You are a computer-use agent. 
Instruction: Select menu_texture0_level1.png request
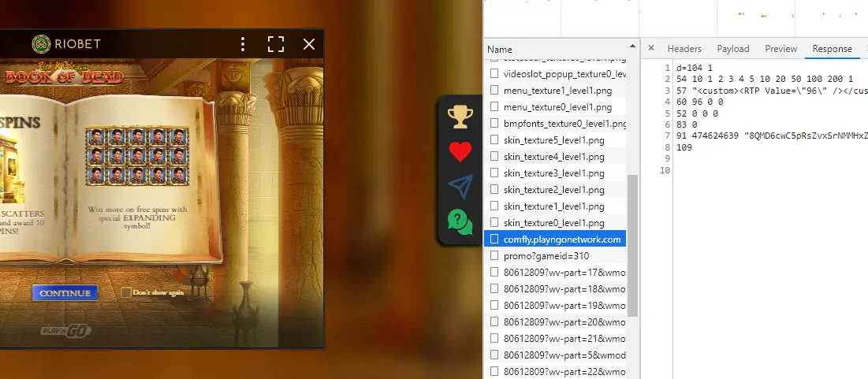point(555,107)
